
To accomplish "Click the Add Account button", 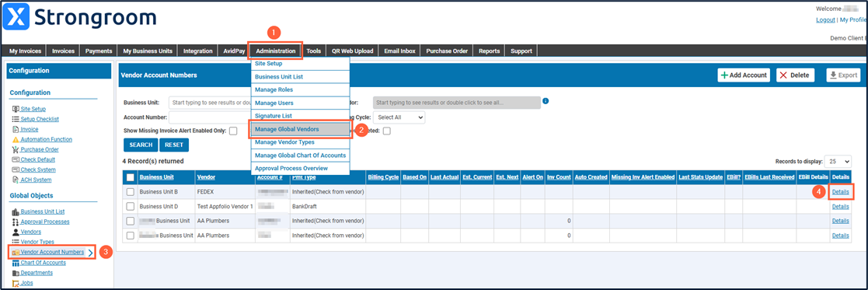I will (x=744, y=75).
